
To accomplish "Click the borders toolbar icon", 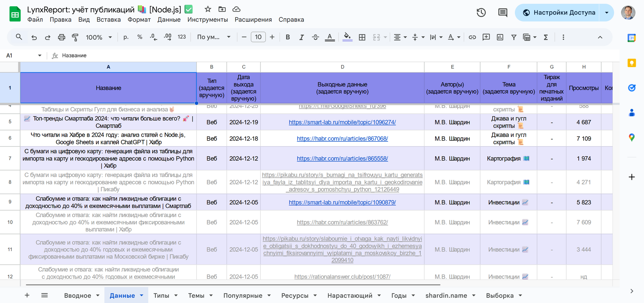I will 362,37.
